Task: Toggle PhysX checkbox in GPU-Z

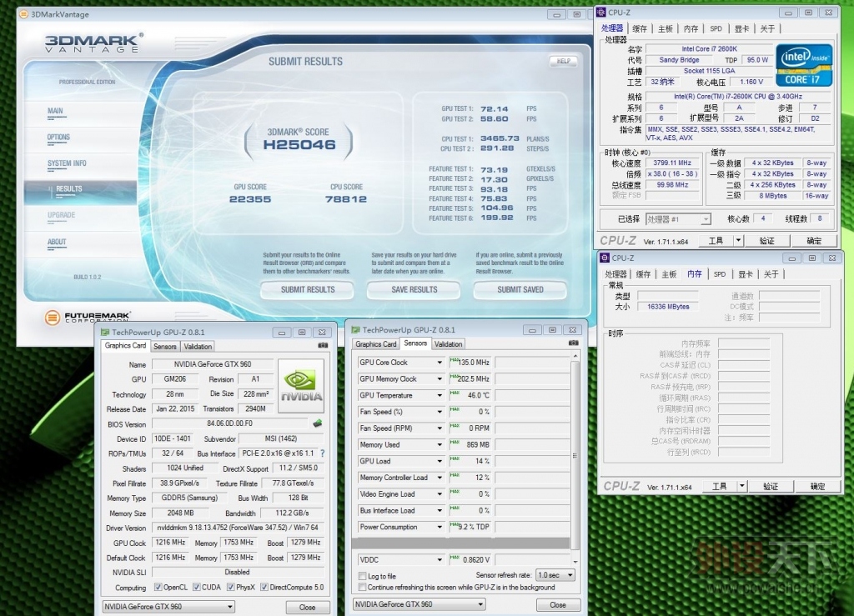Action: (231, 587)
